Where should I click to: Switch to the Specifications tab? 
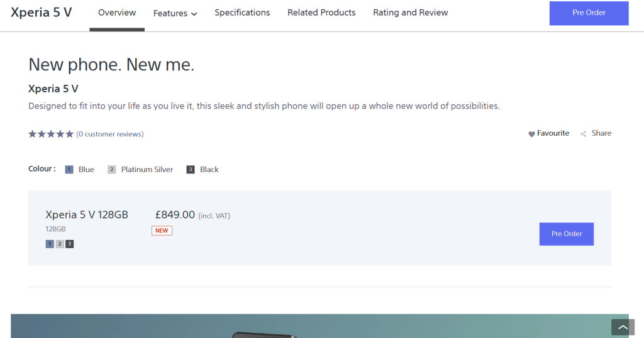[242, 13]
